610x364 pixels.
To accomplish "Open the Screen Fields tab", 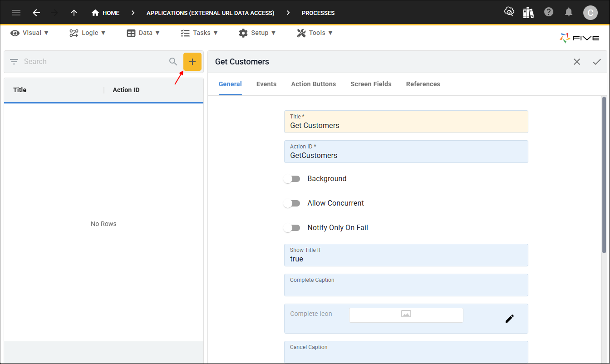I will 371,84.
